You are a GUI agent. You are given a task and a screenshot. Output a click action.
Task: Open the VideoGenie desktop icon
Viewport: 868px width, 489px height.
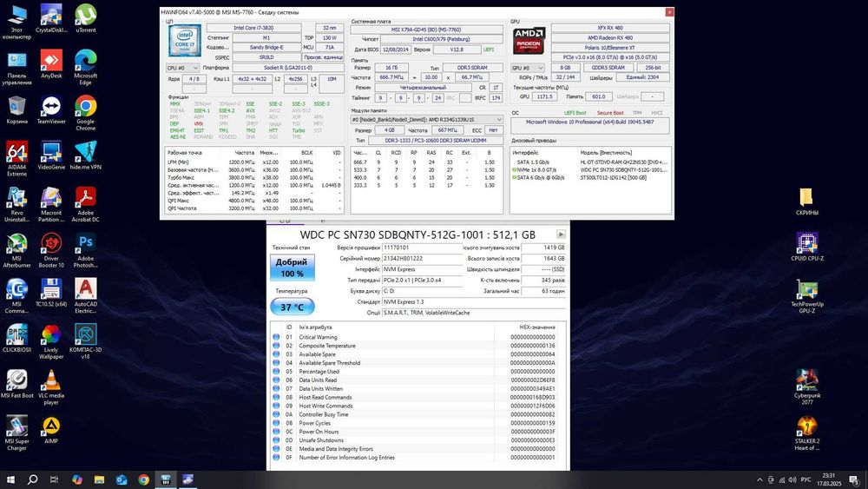click(x=51, y=155)
